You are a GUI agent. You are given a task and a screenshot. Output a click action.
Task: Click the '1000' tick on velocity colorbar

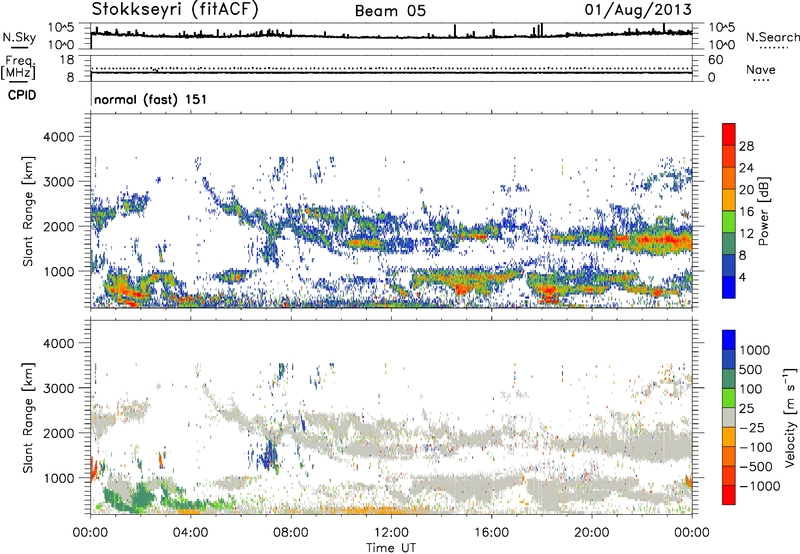point(755,350)
